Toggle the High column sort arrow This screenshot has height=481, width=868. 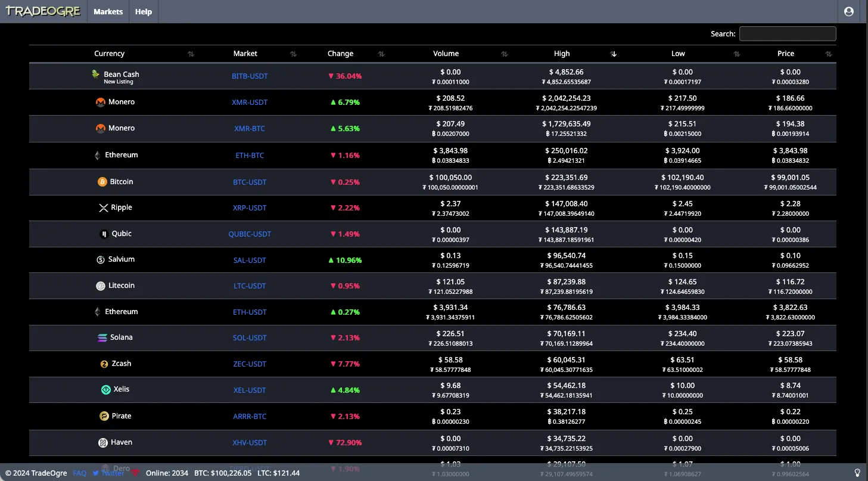pos(614,54)
